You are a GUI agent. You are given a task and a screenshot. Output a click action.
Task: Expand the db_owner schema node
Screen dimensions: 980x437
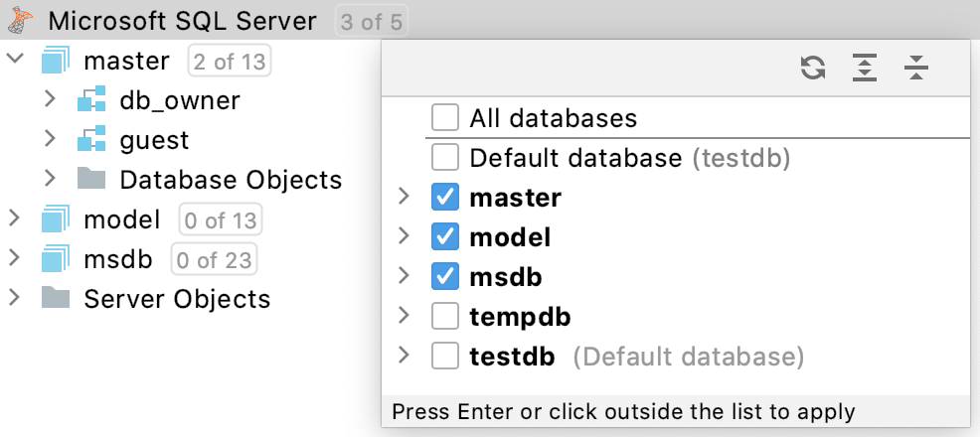click(51, 98)
